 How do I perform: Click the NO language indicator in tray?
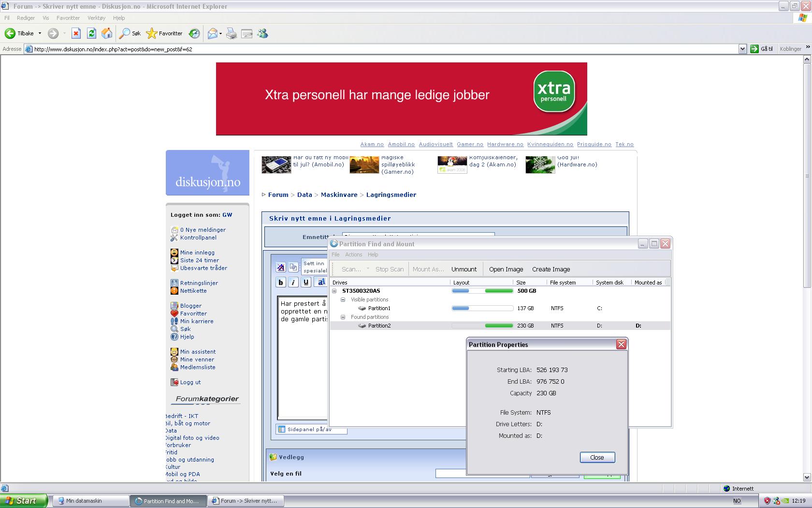(x=737, y=501)
